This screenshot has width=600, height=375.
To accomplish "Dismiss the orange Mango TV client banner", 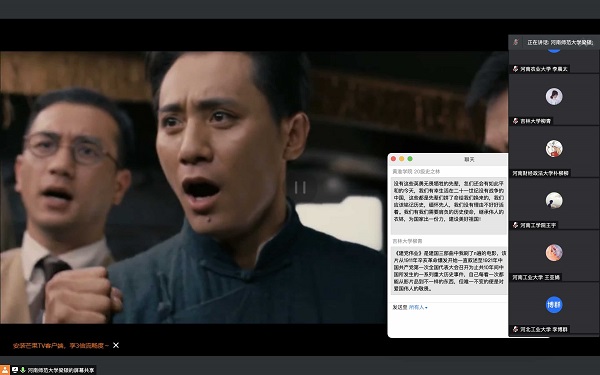I will 116,345.
